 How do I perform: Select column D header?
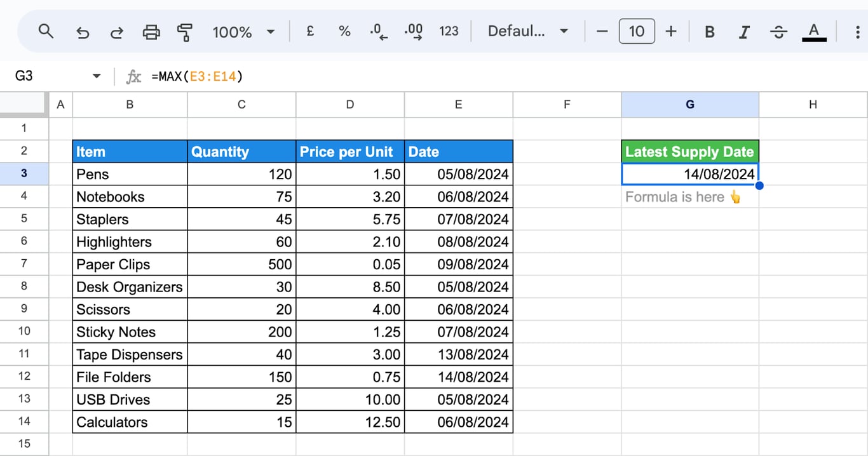(x=350, y=105)
